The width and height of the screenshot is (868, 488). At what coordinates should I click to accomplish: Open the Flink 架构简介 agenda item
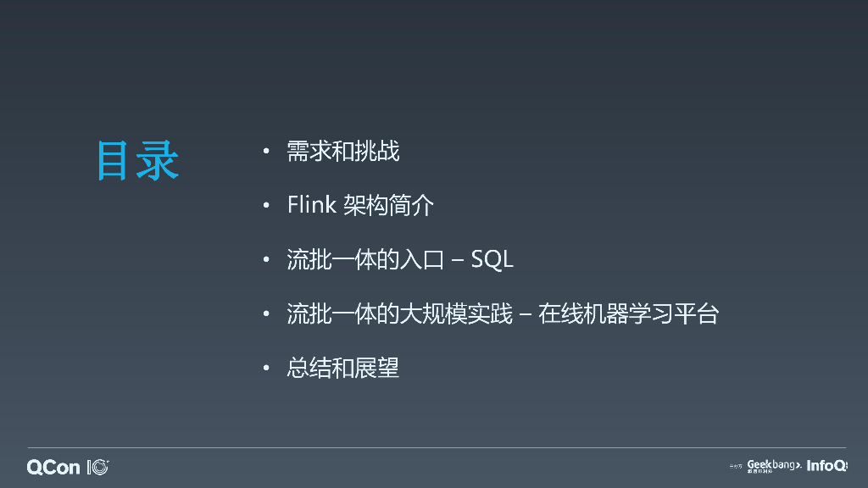click(360, 206)
